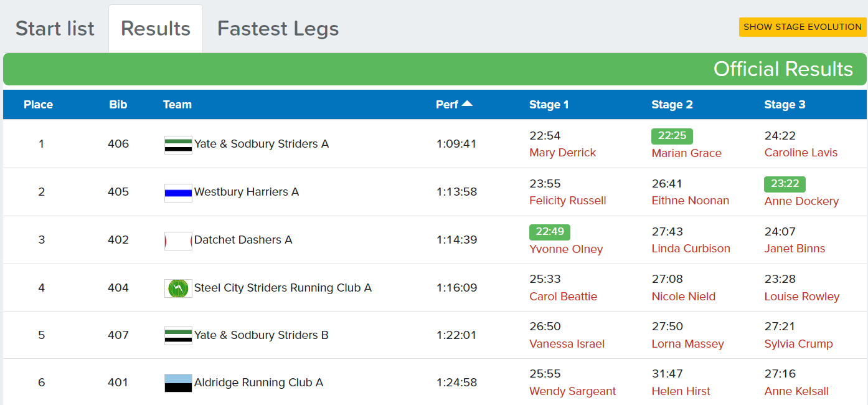Screen dimensions: 868x405
Task: Click the Yate & Sodbury Striders B flag icon
Action: [177, 335]
